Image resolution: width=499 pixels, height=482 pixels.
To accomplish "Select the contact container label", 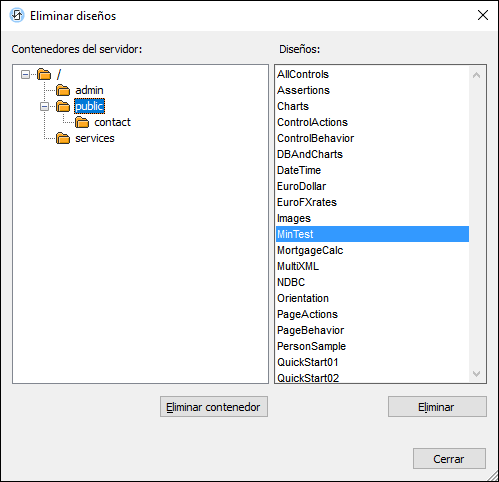I will click(x=112, y=122).
